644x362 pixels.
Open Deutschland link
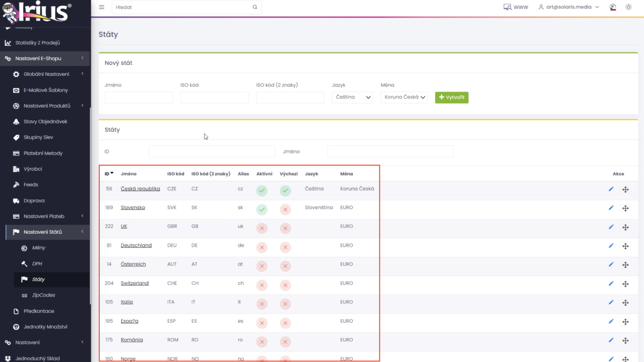[136, 245]
